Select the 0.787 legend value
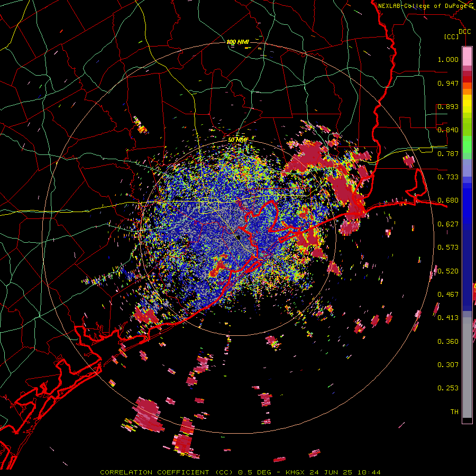This screenshot has height=476, width=476. tap(448, 153)
